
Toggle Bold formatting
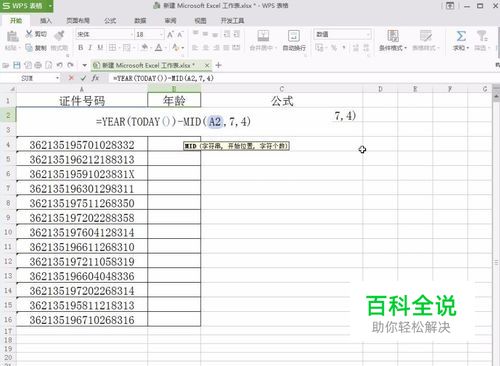coord(80,48)
